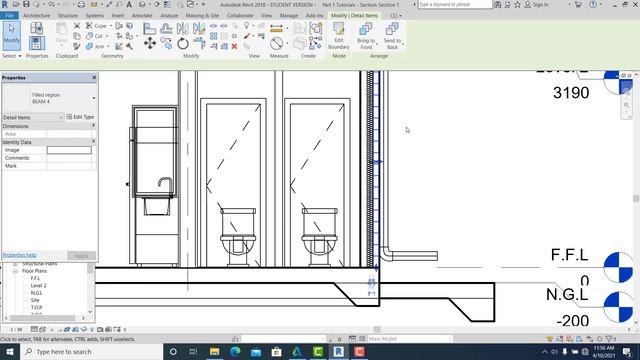
Task: Click the red Delete X icon
Action: click(234, 46)
